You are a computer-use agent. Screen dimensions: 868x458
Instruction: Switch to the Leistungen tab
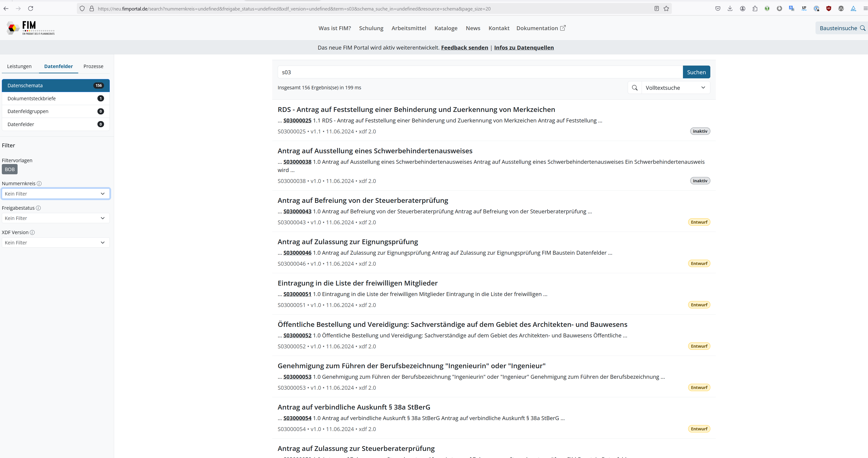tap(19, 66)
